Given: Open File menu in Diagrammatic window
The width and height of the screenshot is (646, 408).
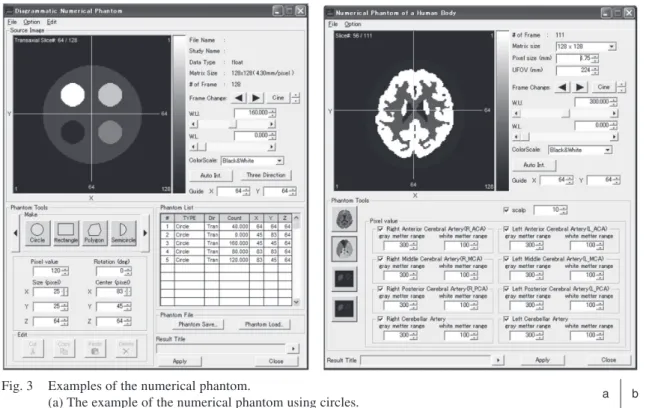Looking at the screenshot, I should click(x=12, y=22).
